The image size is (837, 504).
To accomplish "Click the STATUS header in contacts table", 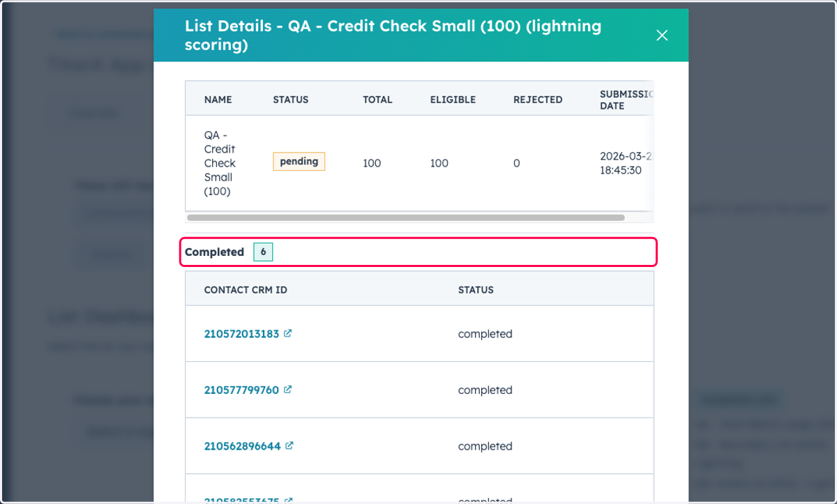I will [x=476, y=290].
